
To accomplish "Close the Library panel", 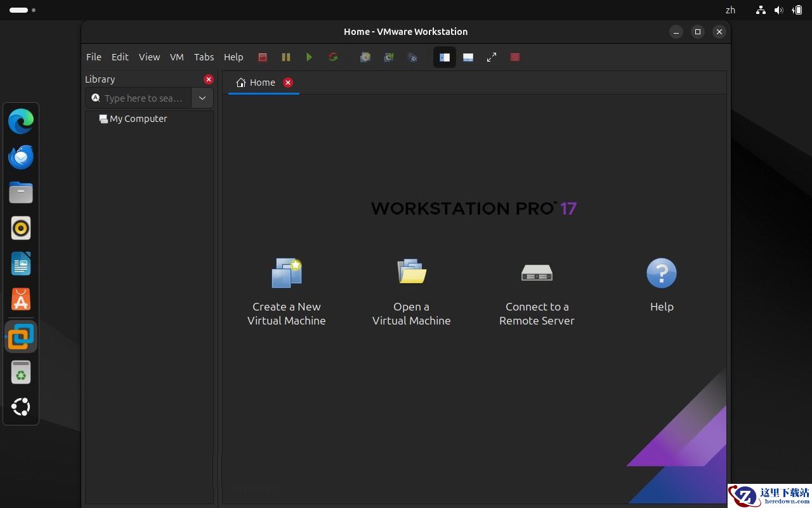I will [x=209, y=79].
